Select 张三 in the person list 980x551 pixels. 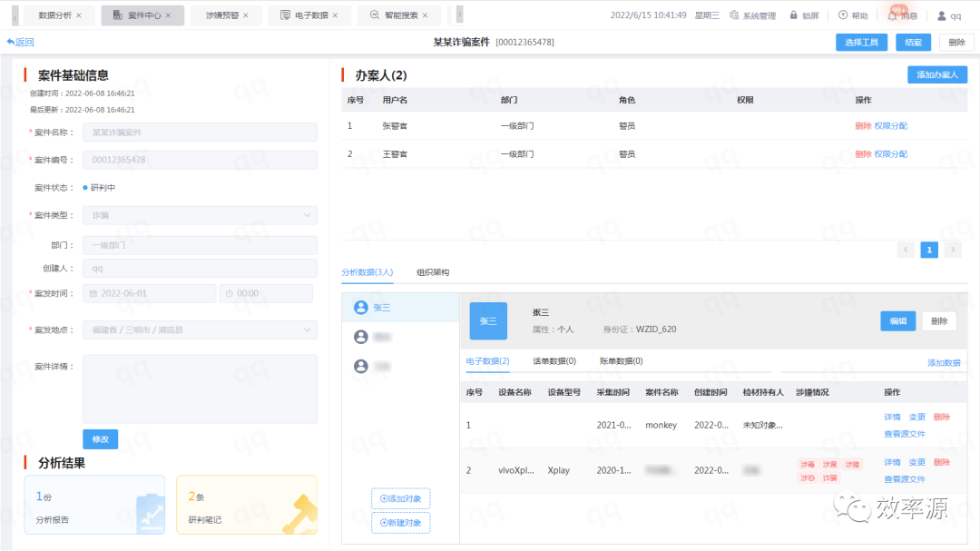coord(401,307)
